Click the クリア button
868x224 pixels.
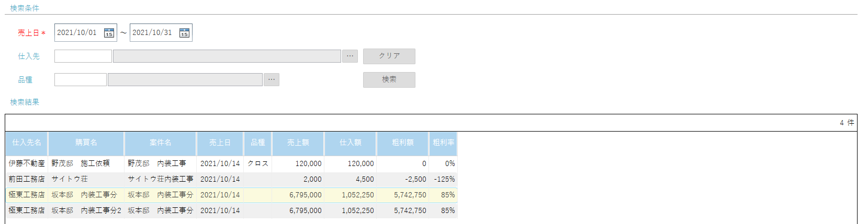point(389,56)
